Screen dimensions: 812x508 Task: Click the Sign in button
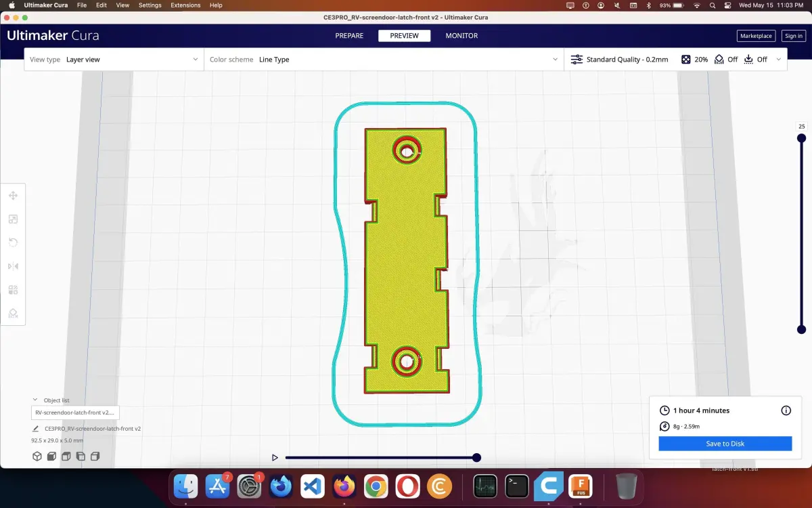pyautogui.click(x=793, y=36)
